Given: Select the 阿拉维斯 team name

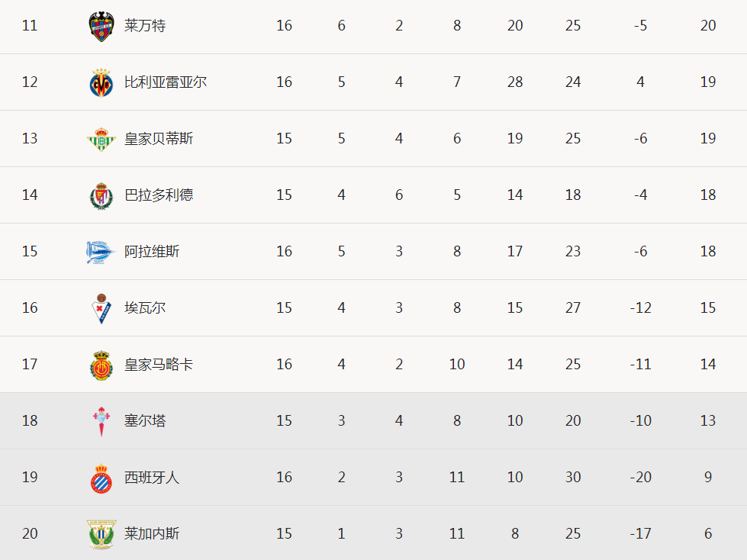Looking at the screenshot, I should click(152, 252).
